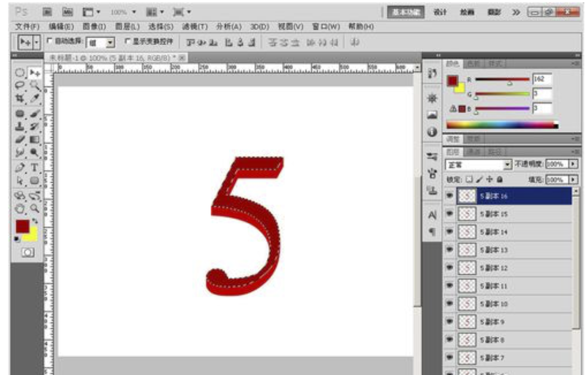Open the Info panel icon in the dock

tap(432, 132)
